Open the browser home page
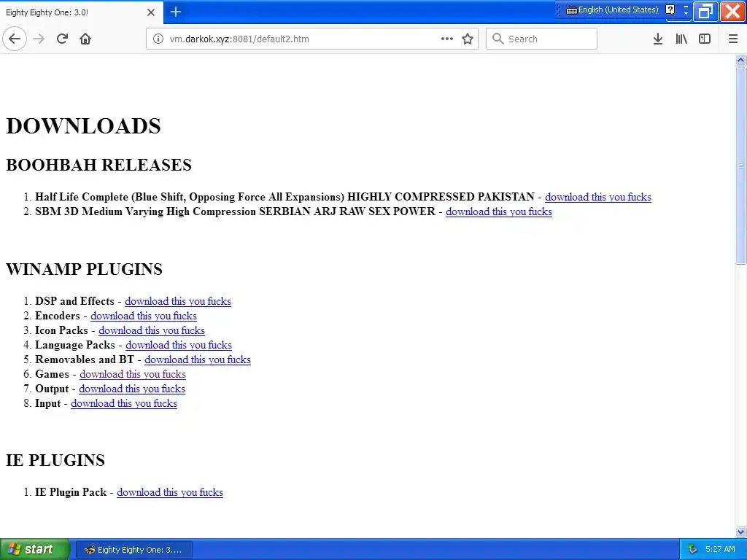Image resolution: width=747 pixels, height=560 pixels. pyautogui.click(x=85, y=39)
